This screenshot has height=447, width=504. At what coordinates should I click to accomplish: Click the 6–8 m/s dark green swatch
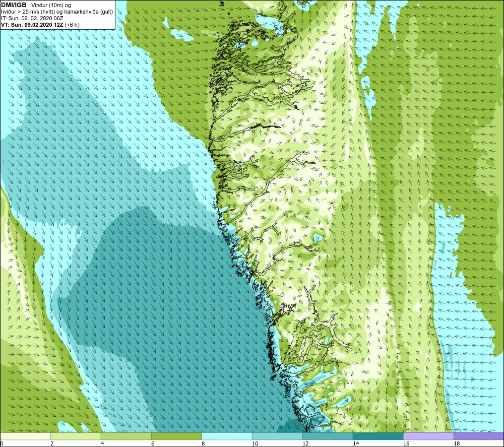click(176, 436)
